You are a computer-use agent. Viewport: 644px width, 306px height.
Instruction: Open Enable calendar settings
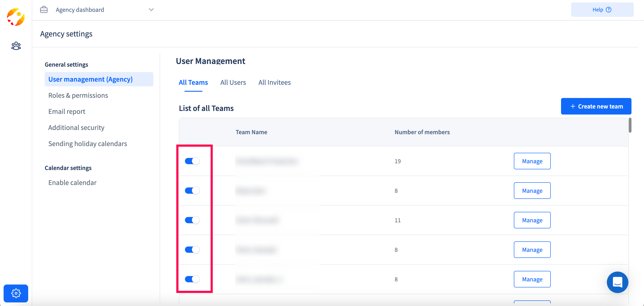pos(72,183)
